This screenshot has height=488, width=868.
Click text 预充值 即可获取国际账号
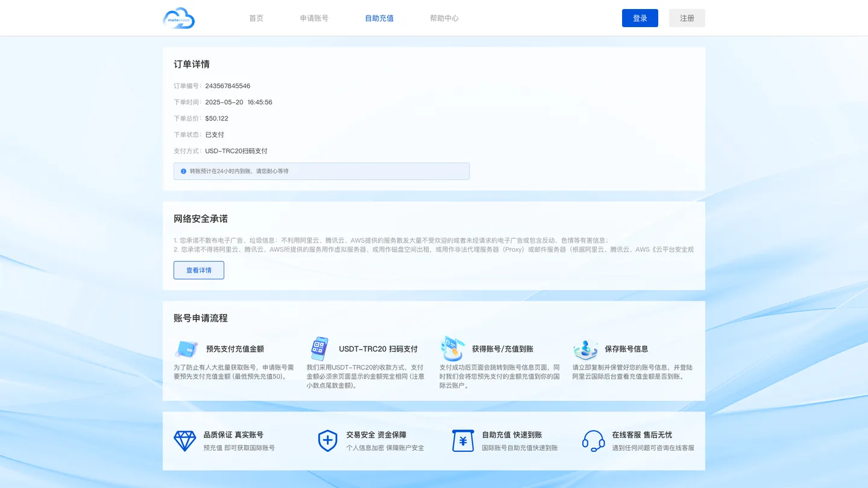239,448
